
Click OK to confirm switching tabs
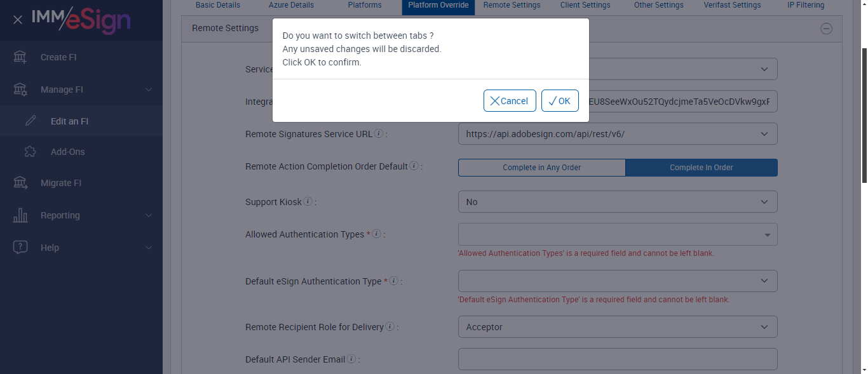pos(560,101)
